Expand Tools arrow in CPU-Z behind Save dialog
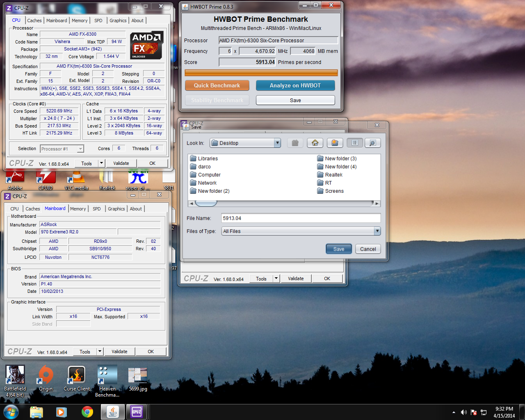Image resolution: width=525 pixels, height=420 pixels. click(x=276, y=278)
